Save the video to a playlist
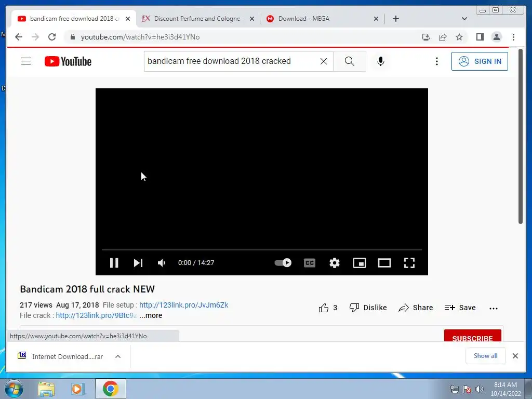Image resolution: width=532 pixels, height=399 pixels. 460,308
